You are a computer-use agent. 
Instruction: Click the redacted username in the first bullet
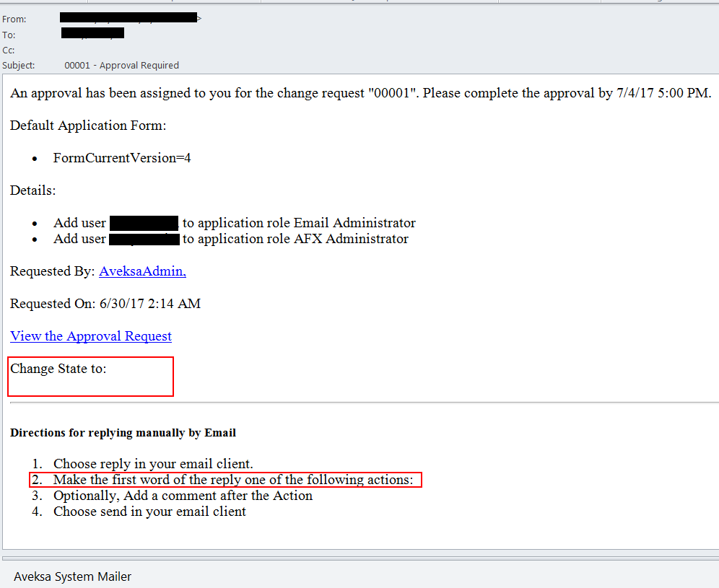tap(143, 222)
